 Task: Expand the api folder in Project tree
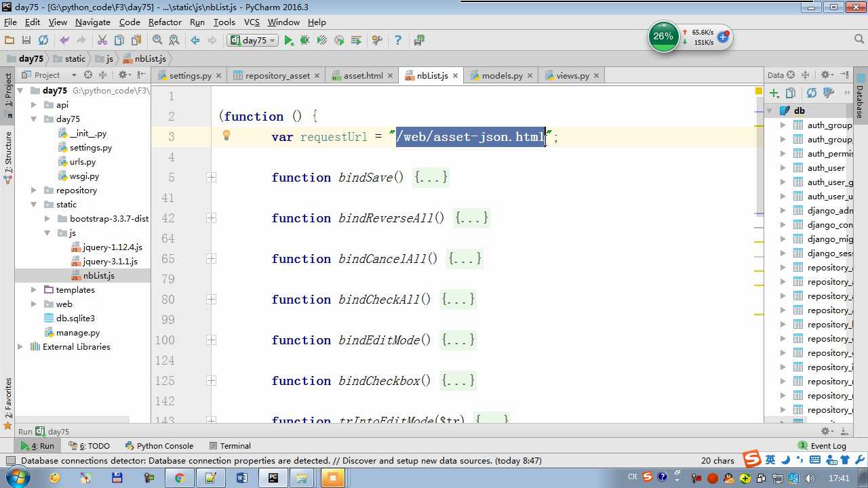click(x=34, y=105)
